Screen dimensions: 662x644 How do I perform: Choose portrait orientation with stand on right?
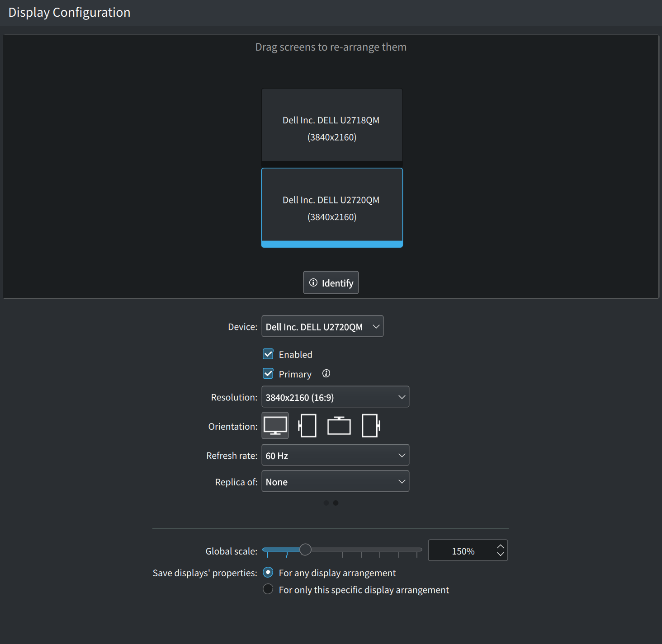tap(371, 426)
